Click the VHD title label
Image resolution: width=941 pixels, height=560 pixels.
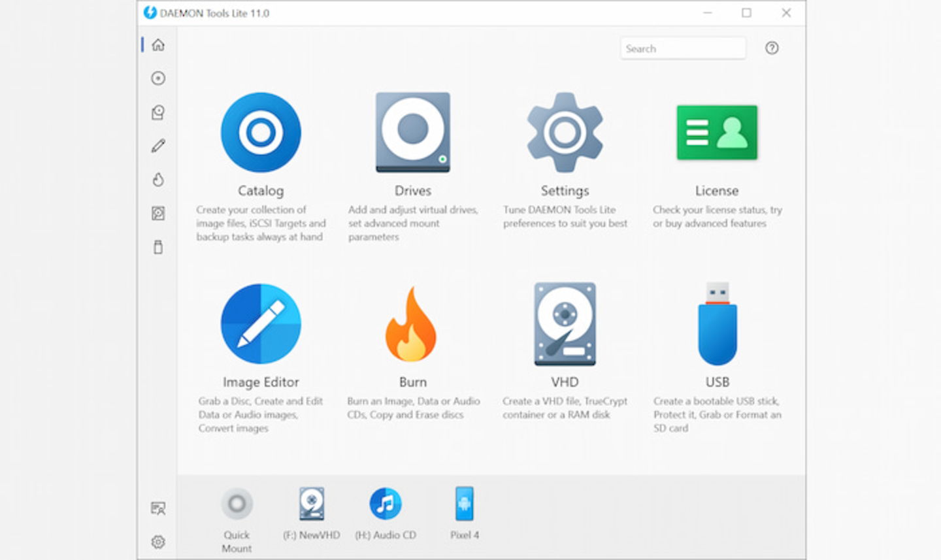tap(565, 382)
